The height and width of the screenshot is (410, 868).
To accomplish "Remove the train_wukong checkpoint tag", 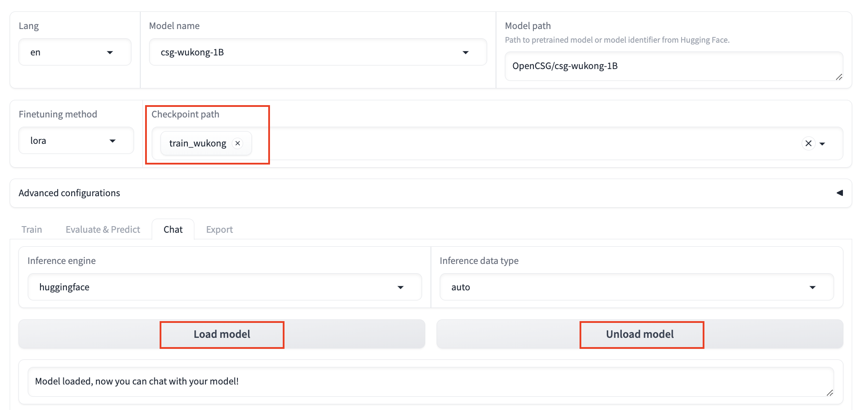I will (x=237, y=143).
